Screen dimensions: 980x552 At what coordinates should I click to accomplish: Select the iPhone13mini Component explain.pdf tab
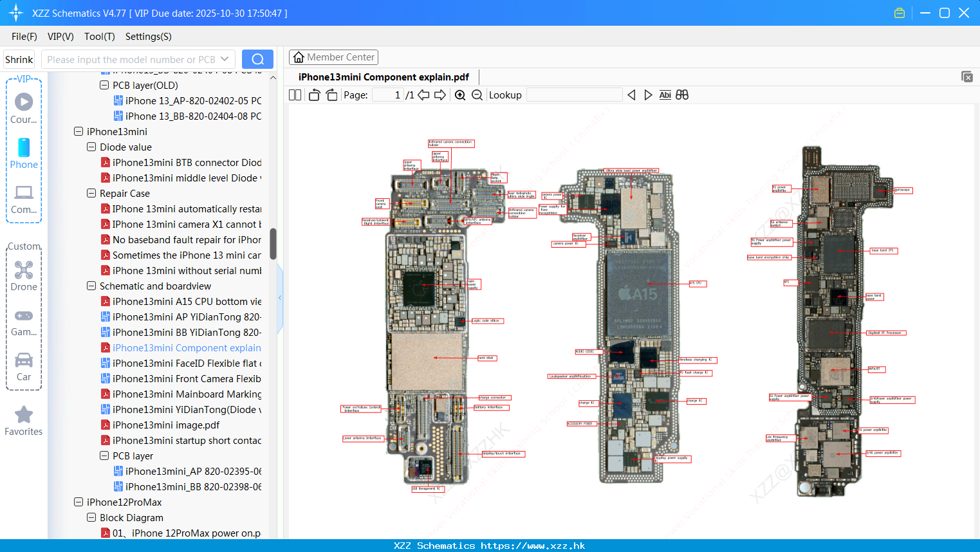point(384,77)
